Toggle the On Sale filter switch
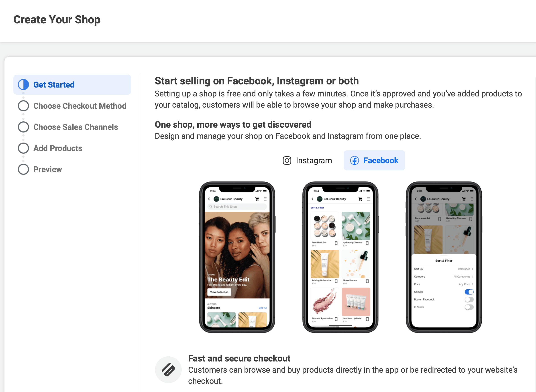Image resolution: width=536 pixels, height=392 pixels. 469,292
